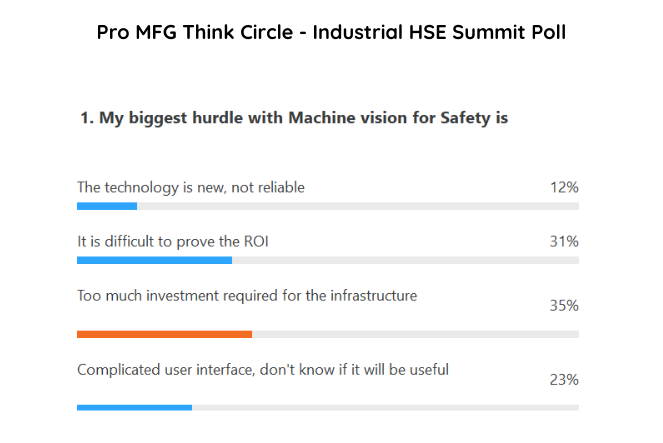Screen dimensions: 663x443
Task: Click the 35% percentage label
Action: pyautogui.click(x=564, y=306)
